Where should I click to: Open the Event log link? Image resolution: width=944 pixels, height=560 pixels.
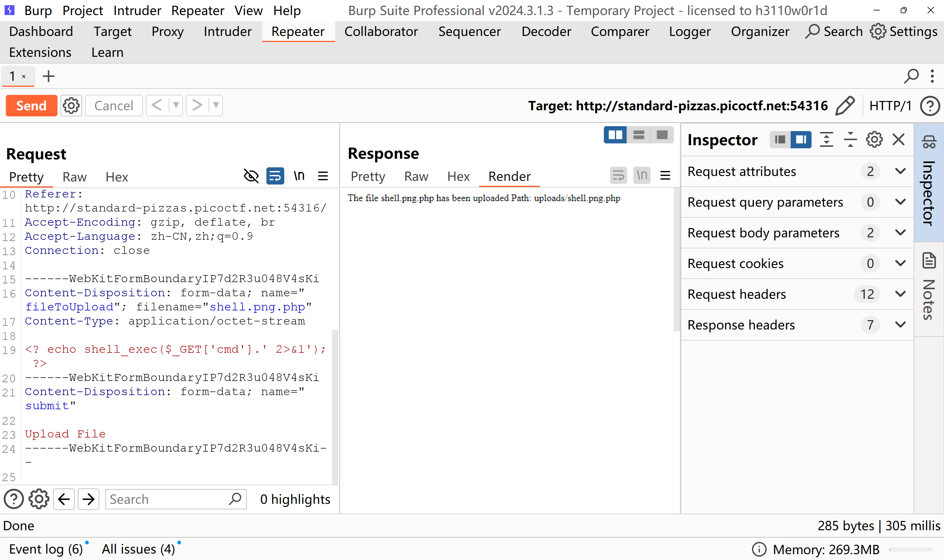[46, 549]
